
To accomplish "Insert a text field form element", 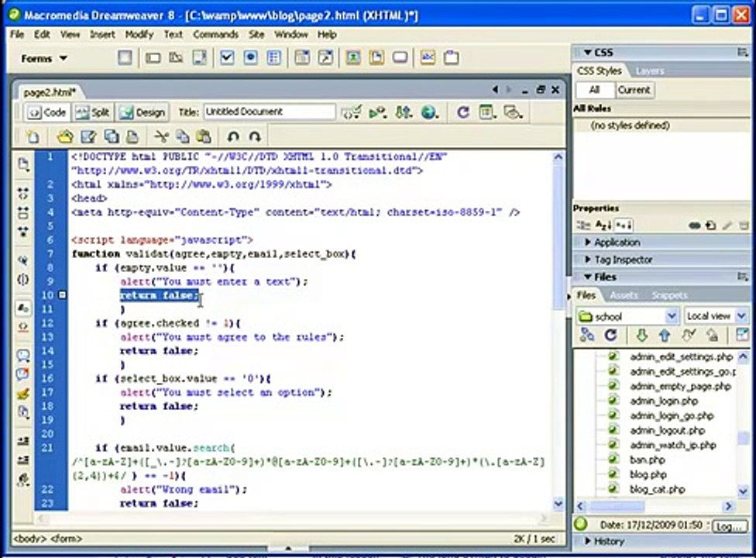I will click(153, 58).
